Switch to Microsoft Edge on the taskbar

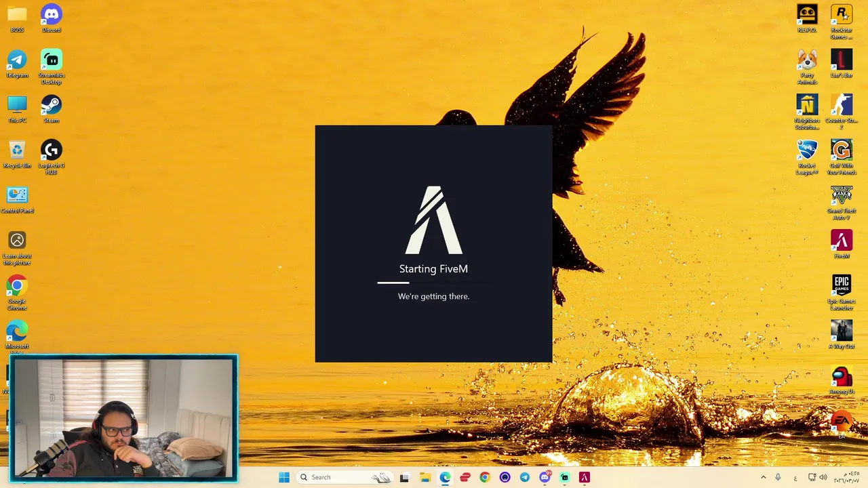[x=445, y=477]
